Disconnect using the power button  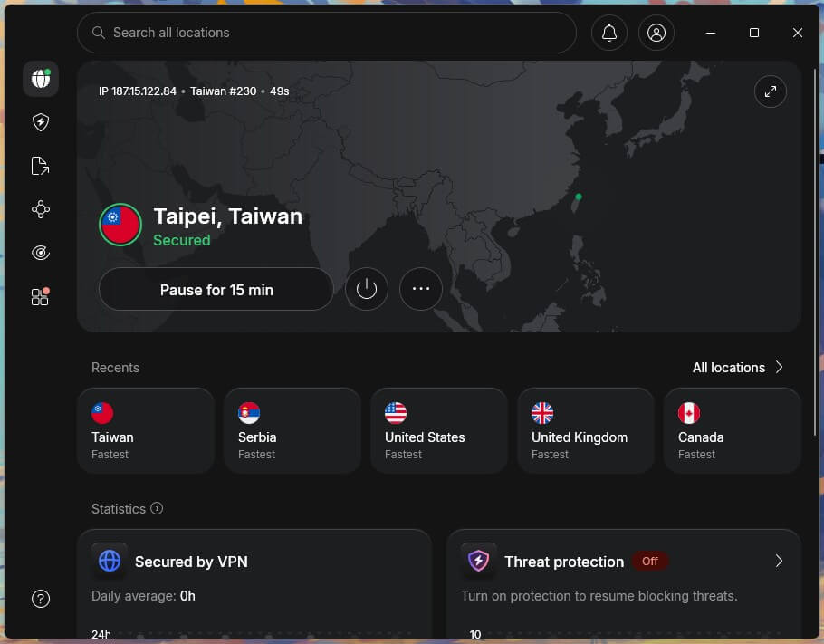click(367, 289)
